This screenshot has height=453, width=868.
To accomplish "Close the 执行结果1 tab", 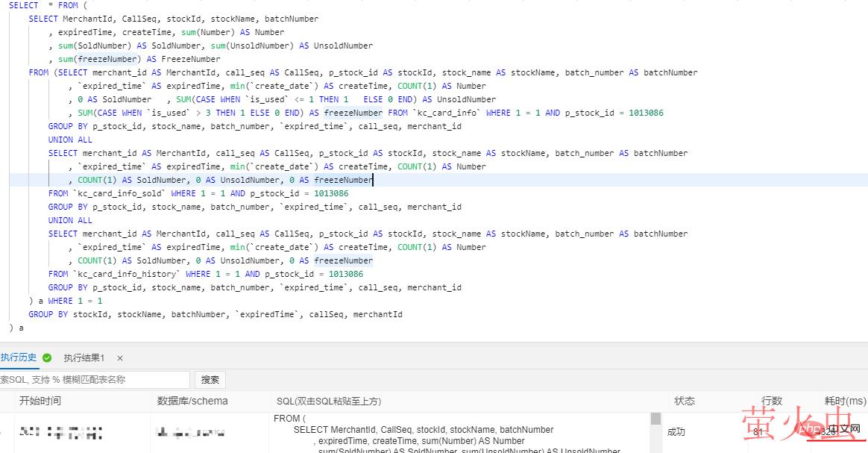I will 120,358.
